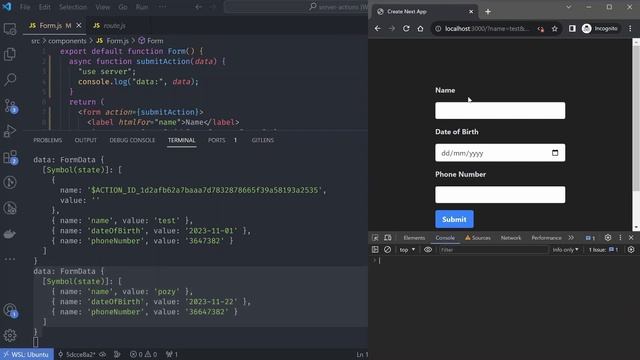Open the View menu in VS Code

(102, 7)
